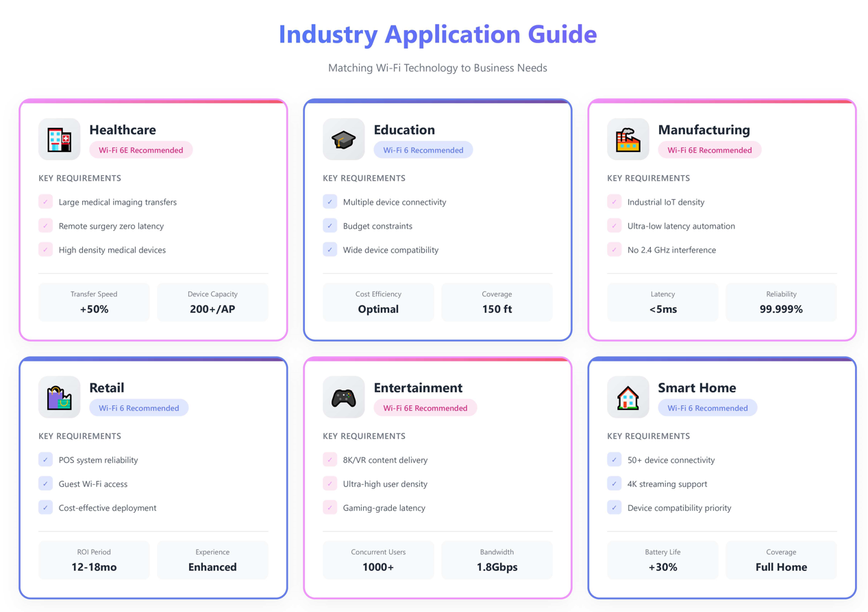Click the ROI Period 12-18mo stat tile
This screenshot has height=612, width=868.
click(94, 560)
